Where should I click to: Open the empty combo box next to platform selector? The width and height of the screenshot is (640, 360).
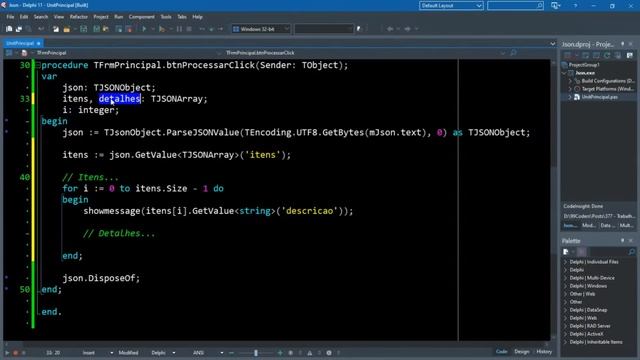(x=324, y=29)
